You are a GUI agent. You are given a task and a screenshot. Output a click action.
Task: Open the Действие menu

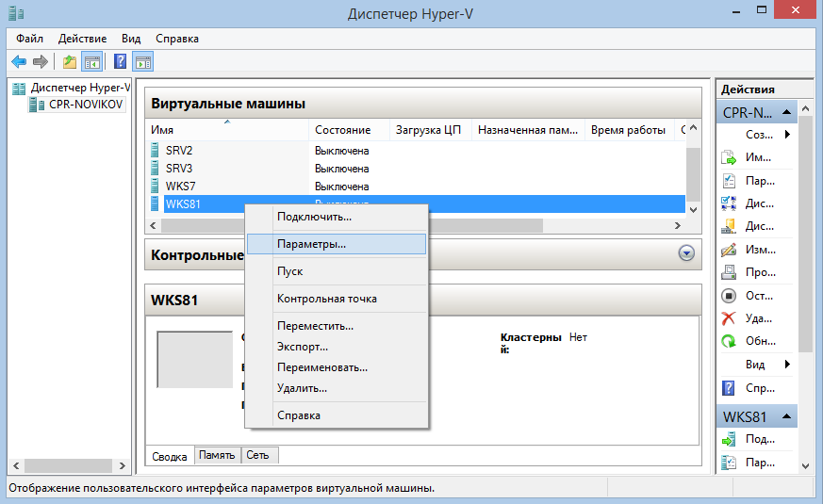pos(83,39)
